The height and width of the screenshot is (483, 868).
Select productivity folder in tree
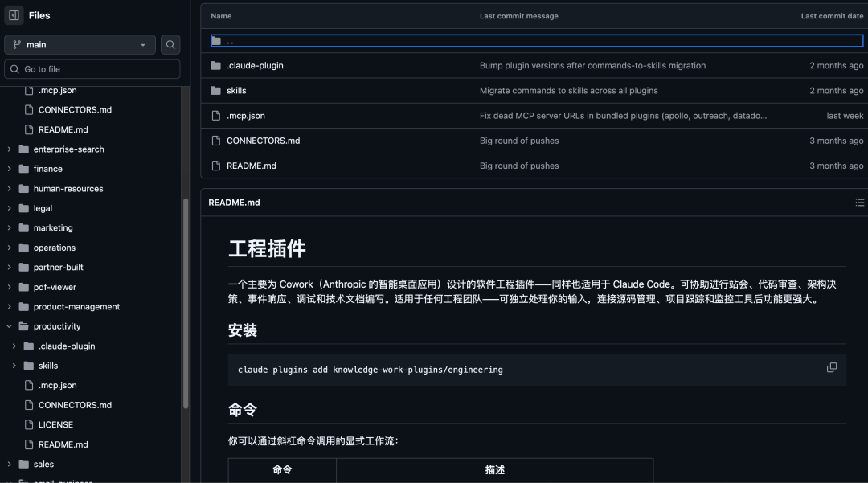pos(57,326)
